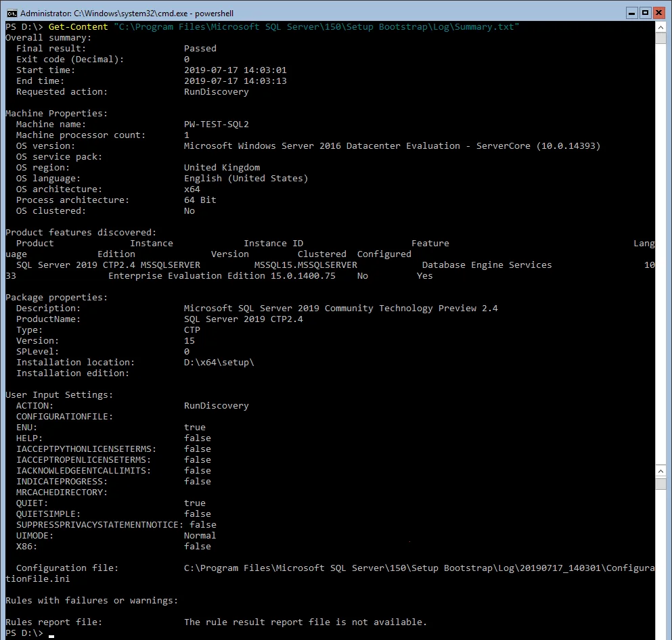
Task: Click the 'SUPPRESSPRIVACYSTATEMENTNOTICE:' label
Action: [99, 525]
